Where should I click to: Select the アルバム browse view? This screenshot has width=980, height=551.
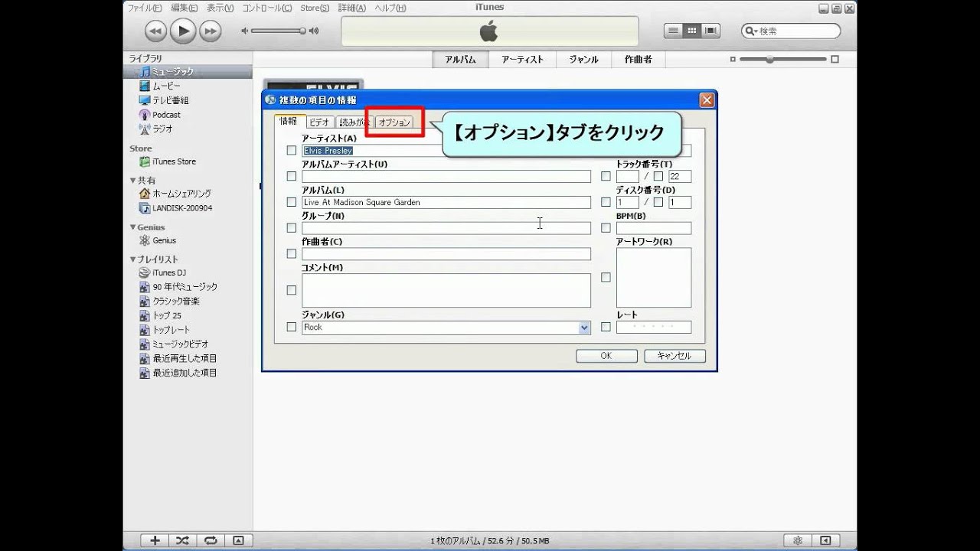(460, 60)
